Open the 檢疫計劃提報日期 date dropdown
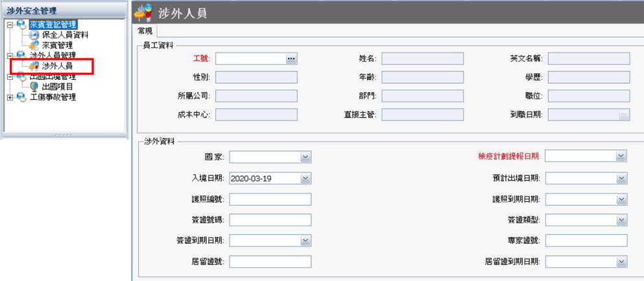Image resolution: width=644 pixels, height=281 pixels. coord(621,156)
